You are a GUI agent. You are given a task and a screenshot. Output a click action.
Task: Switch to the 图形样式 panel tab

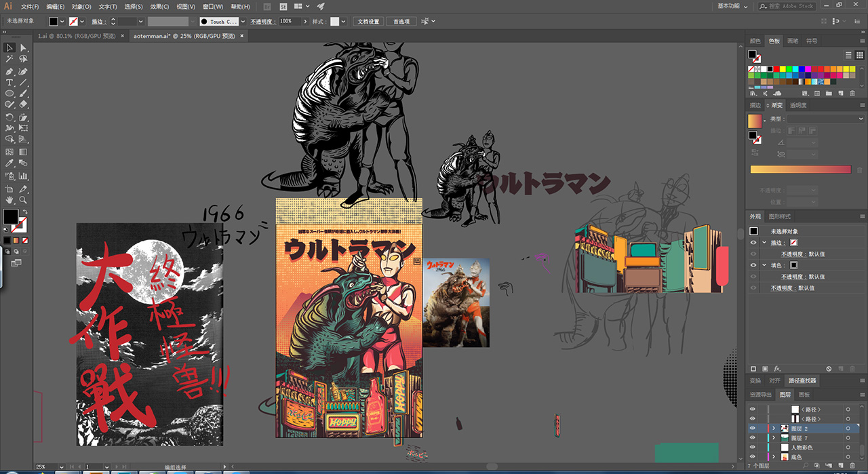tap(780, 216)
